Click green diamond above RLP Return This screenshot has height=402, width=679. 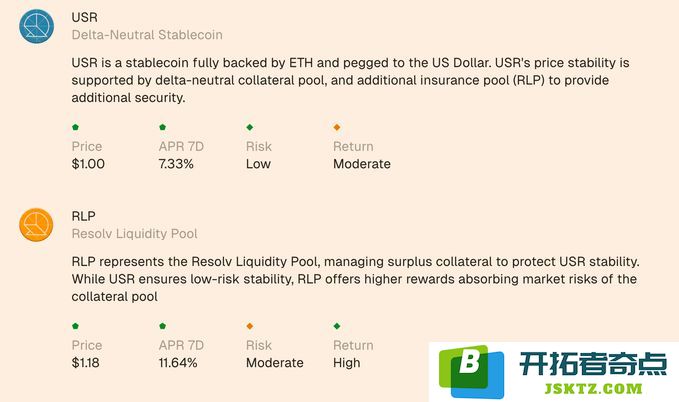coord(336,326)
